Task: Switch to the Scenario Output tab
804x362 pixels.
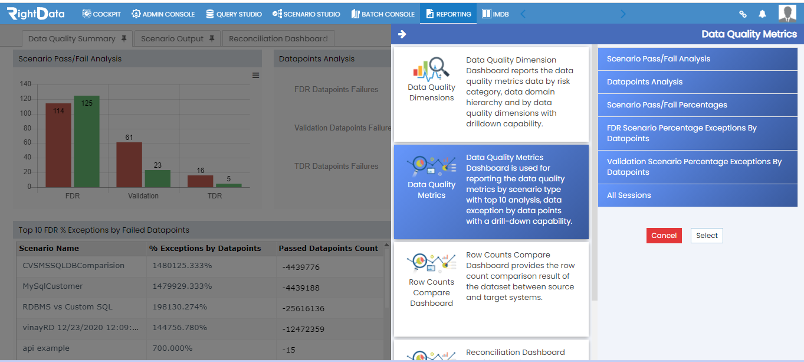Action: [x=177, y=38]
